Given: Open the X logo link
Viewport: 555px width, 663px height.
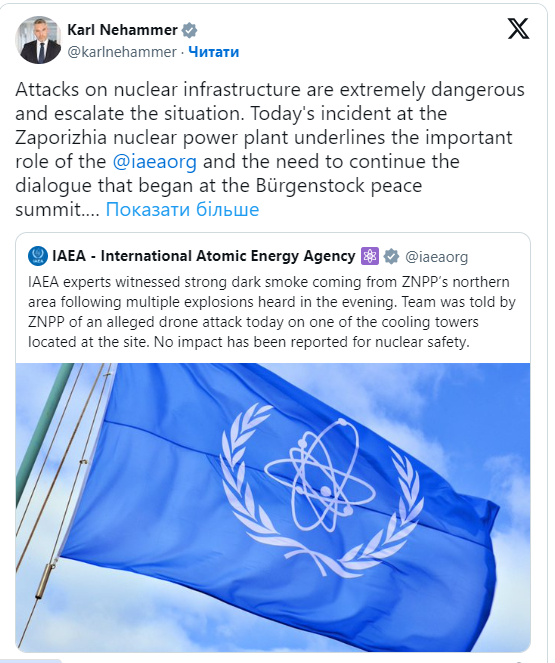Looking at the screenshot, I should (518, 29).
